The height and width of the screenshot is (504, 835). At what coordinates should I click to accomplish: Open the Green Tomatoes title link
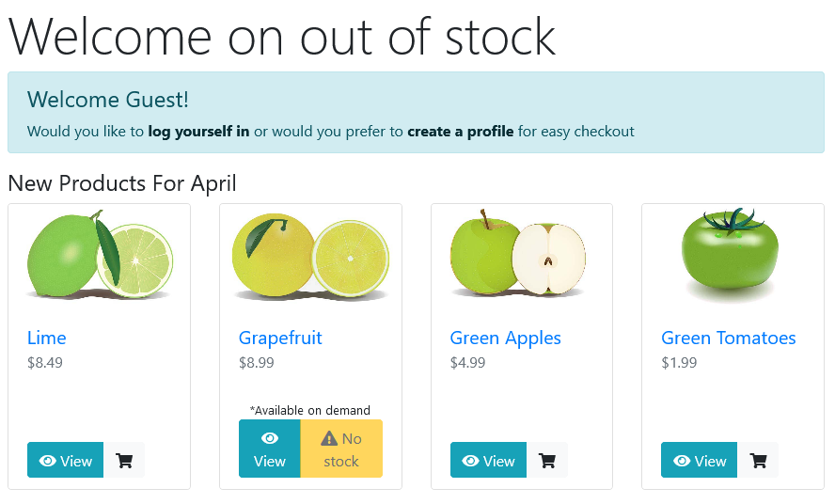(729, 338)
